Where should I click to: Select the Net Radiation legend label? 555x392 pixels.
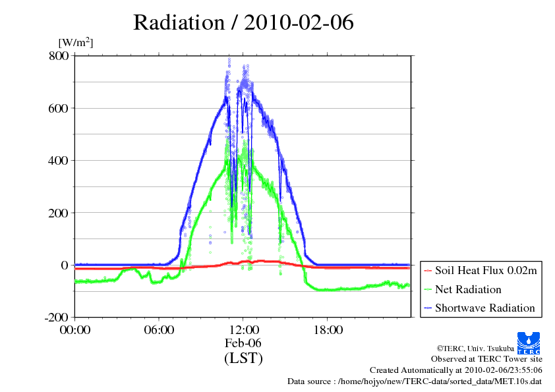pyautogui.click(x=468, y=289)
